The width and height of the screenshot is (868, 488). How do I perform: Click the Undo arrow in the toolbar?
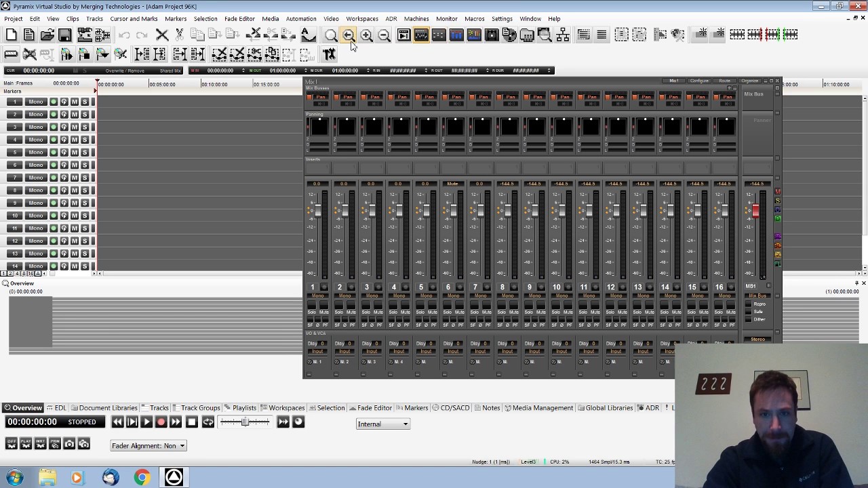tap(124, 35)
